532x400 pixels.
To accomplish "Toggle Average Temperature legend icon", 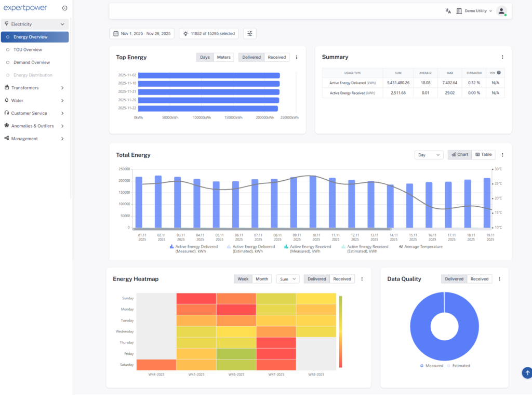I will click(x=401, y=247).
